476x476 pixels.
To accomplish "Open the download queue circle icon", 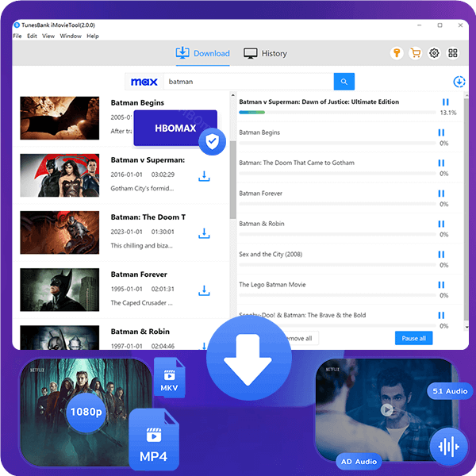I will pos(459,82).
